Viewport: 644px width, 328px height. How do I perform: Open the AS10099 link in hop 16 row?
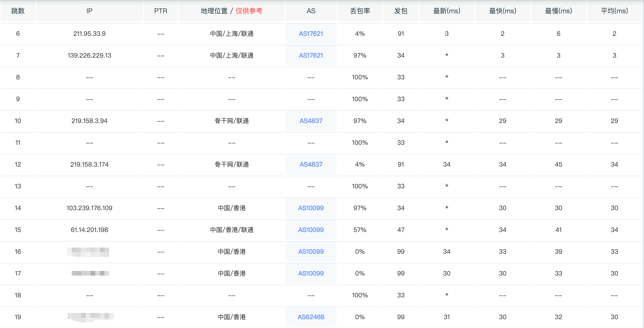(311, 252)
